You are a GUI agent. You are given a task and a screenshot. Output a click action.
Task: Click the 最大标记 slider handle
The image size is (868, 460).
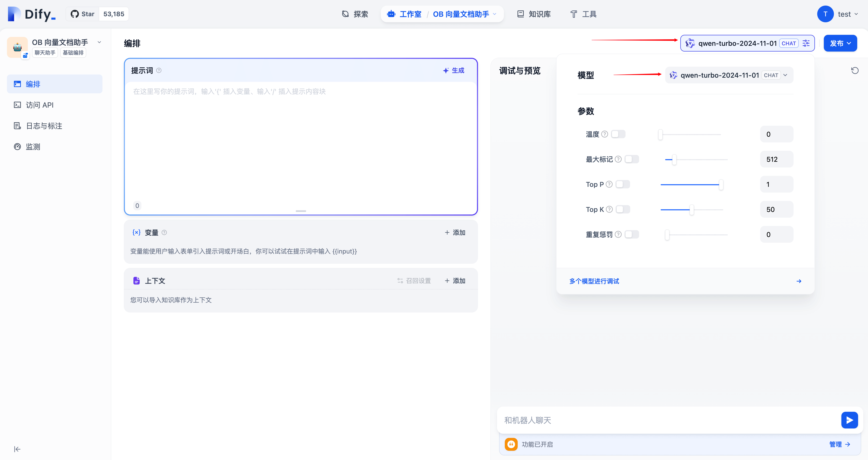click(674, 159)
